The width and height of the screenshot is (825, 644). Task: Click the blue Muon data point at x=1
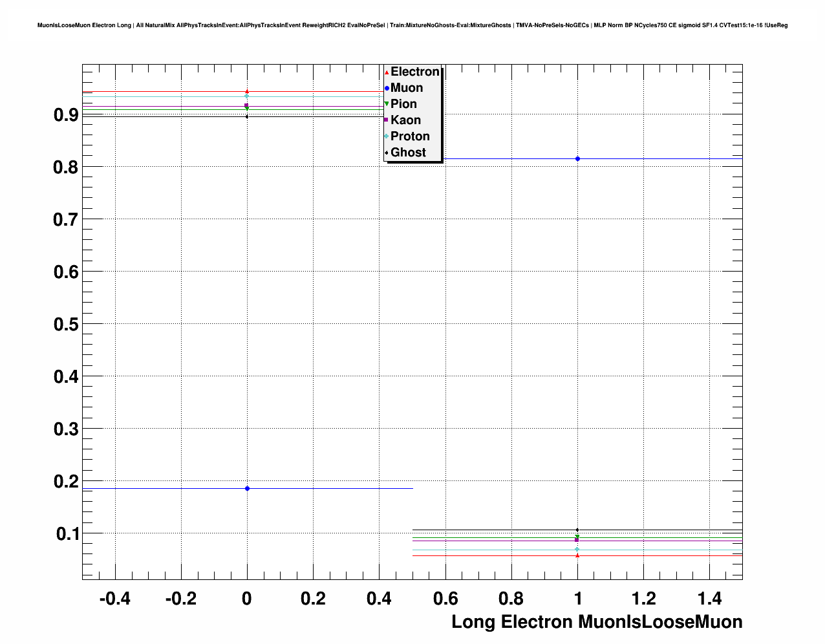tap(577, 159)
